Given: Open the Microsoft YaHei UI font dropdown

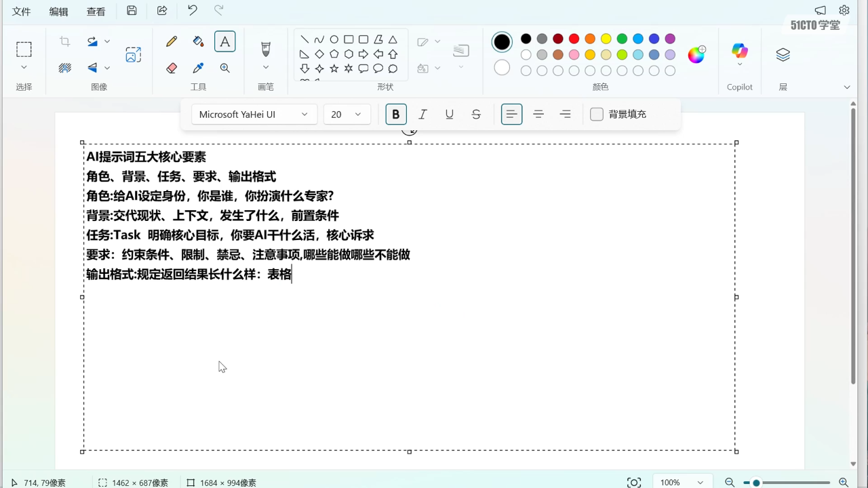Looking at the screenshot, I should coord(254,115).
